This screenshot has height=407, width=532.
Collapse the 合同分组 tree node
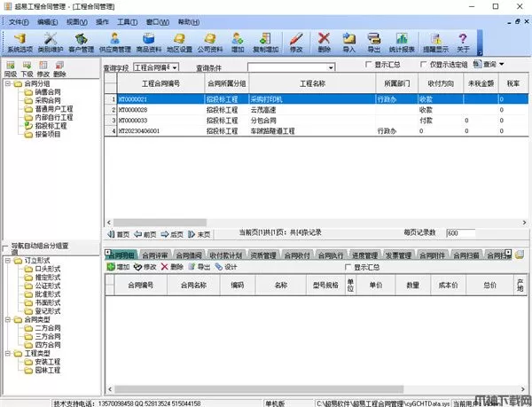coord(7,83)
